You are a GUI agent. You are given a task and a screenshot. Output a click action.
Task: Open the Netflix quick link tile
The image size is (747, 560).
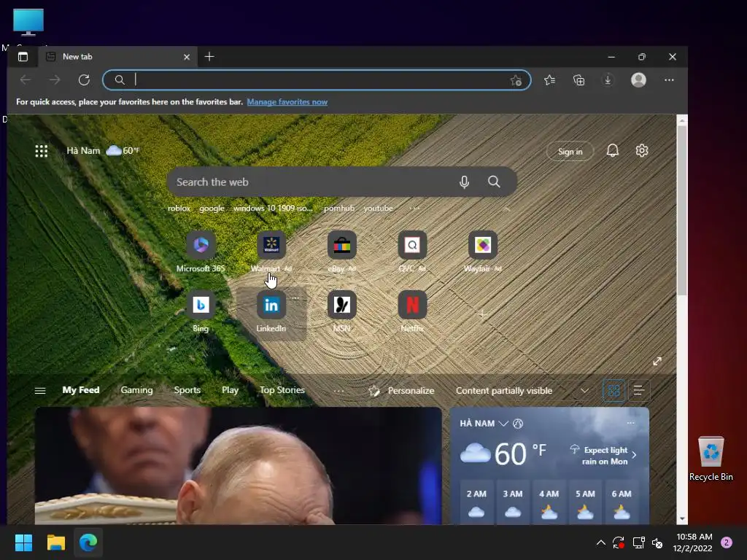pos(412,312)
